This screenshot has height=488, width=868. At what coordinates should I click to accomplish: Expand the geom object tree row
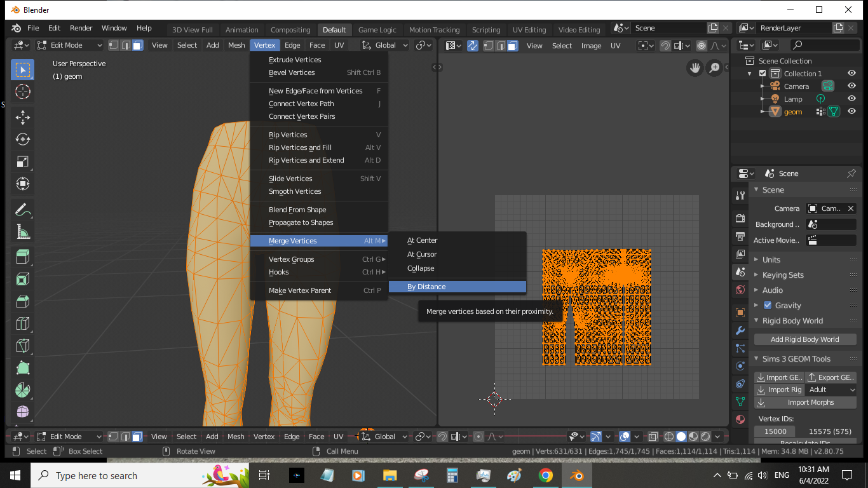pyautogui.click(x=763, y=112)
